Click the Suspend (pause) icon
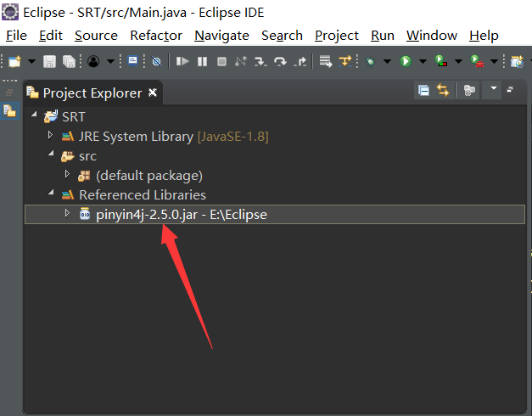 (202, 61)
